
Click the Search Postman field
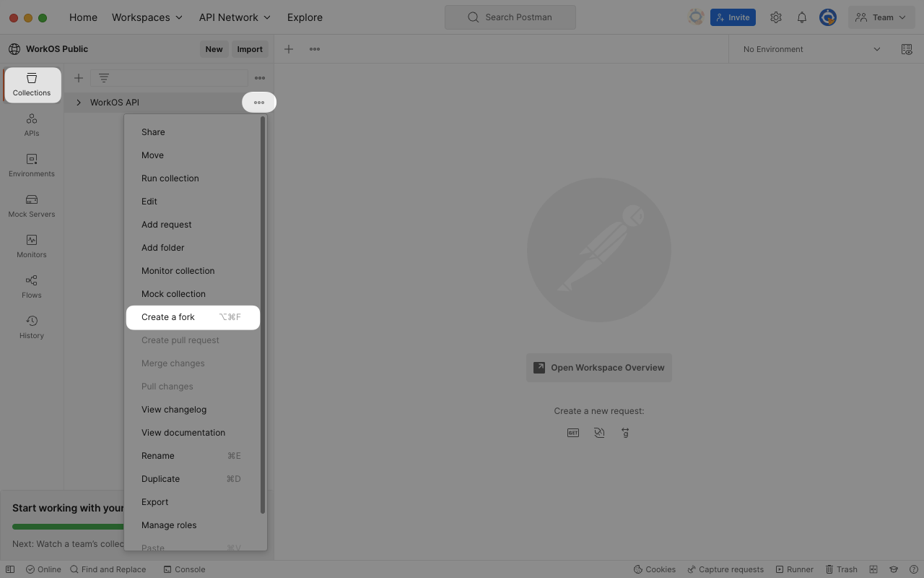[x=510, y=17]
